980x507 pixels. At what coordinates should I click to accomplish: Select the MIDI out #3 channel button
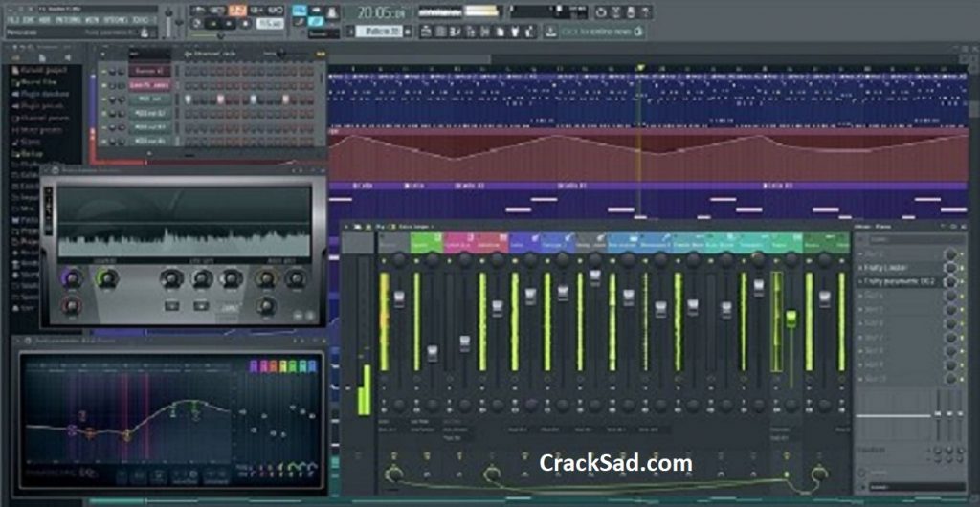coord(149,126)
